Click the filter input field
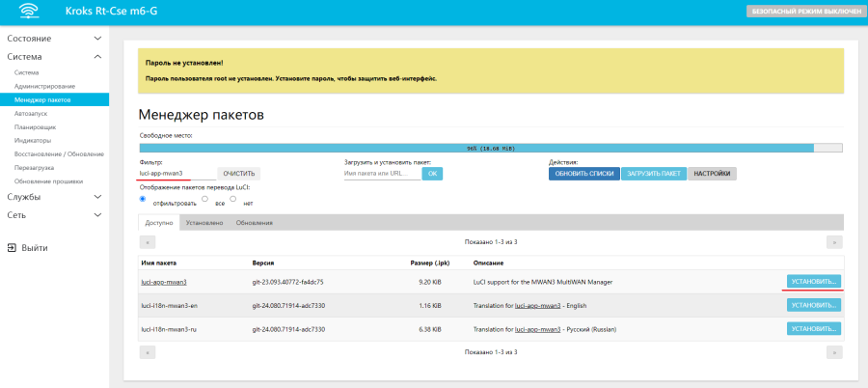 (x=176, y=174)
